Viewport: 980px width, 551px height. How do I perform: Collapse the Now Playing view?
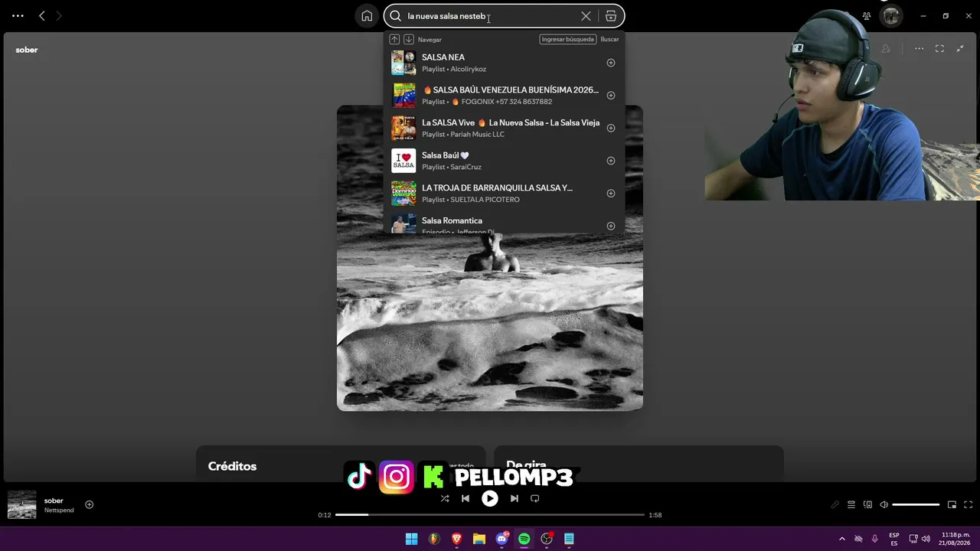[960, 49]
